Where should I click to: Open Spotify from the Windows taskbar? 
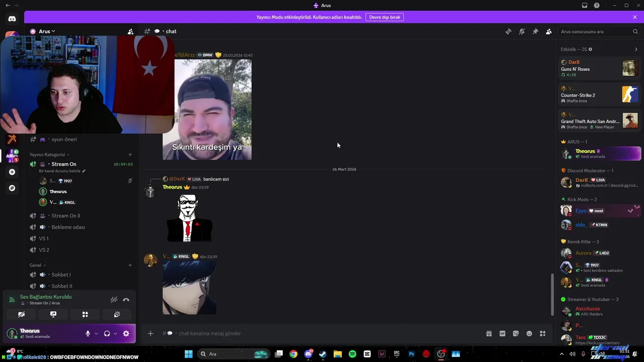[x=352, y=354]
